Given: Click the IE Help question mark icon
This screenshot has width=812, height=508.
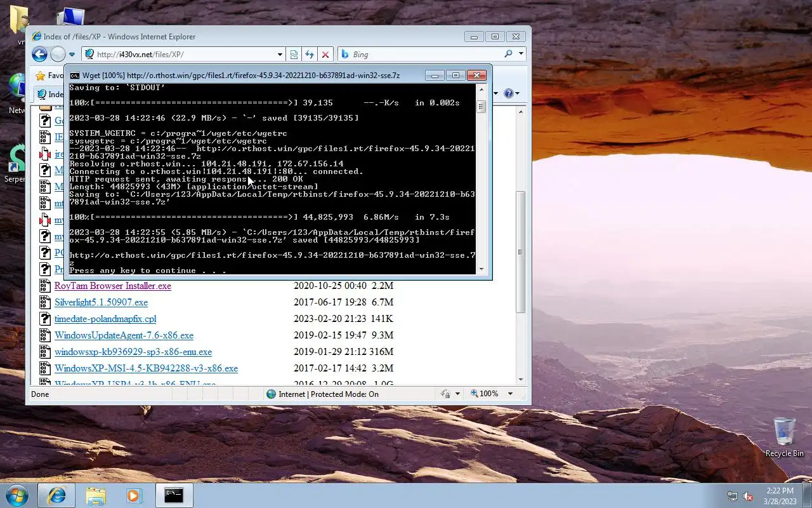Looking at the screenshot, I should click(x=508, y=93).
